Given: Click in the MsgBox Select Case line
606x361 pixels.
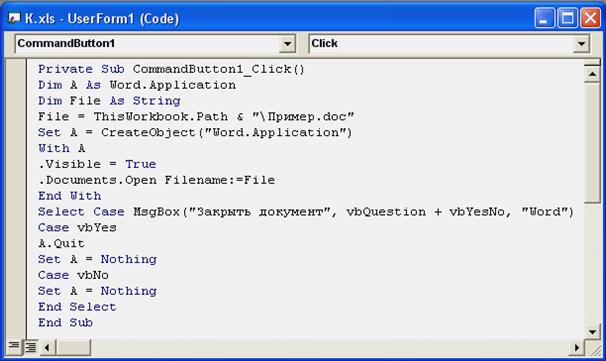Looking at the screenshot, I should [306, 212].
